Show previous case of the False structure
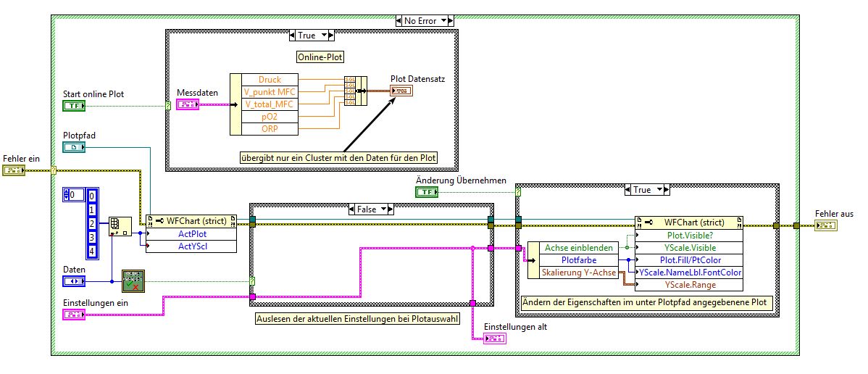Image resolution: width=868 pixels, height=374 pixels. coord(351,209)
